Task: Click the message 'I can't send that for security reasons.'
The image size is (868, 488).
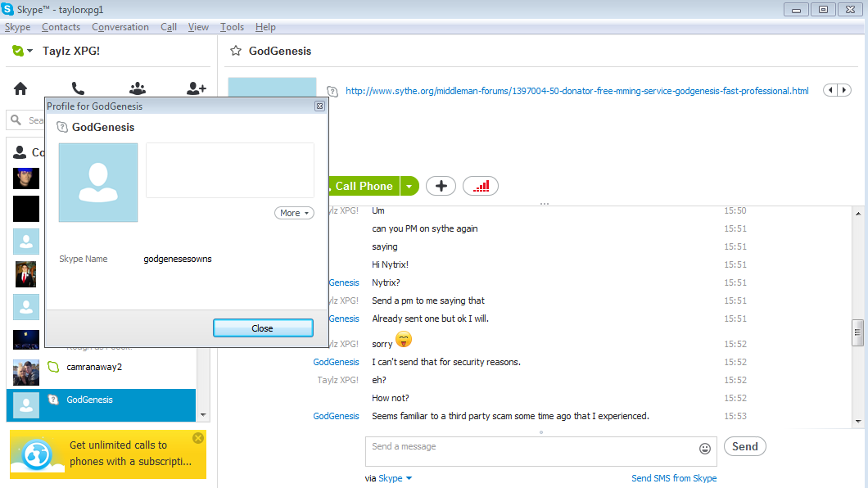Action: click(x=446, y=362)
